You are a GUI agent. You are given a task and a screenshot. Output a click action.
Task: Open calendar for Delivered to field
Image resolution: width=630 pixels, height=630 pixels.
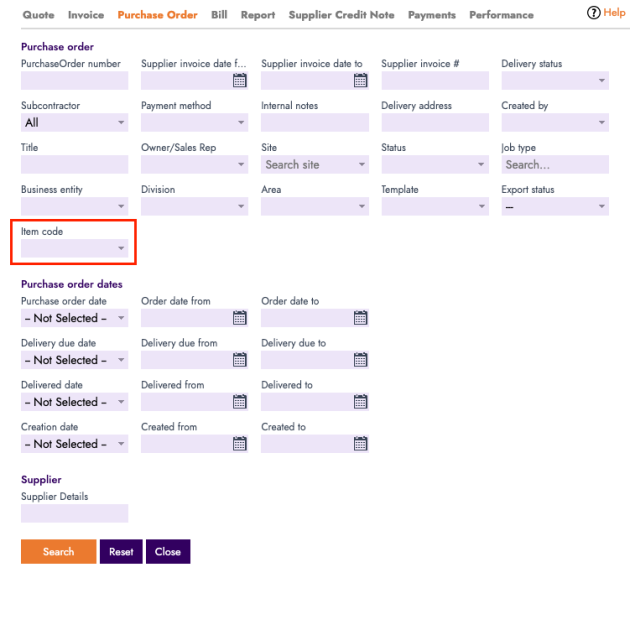[360, 402]
